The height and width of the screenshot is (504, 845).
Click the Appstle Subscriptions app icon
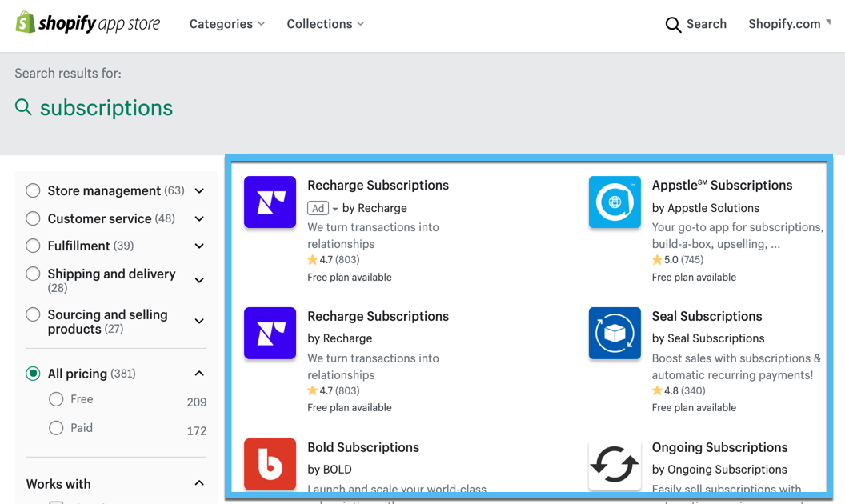click(x=615, y=202)
